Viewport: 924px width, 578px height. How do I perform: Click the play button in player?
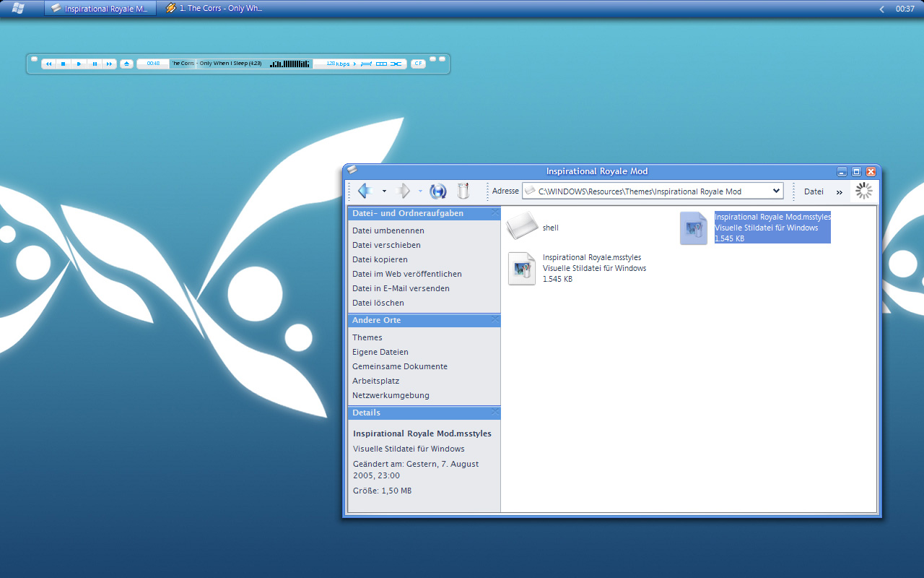tap(79, 64)
